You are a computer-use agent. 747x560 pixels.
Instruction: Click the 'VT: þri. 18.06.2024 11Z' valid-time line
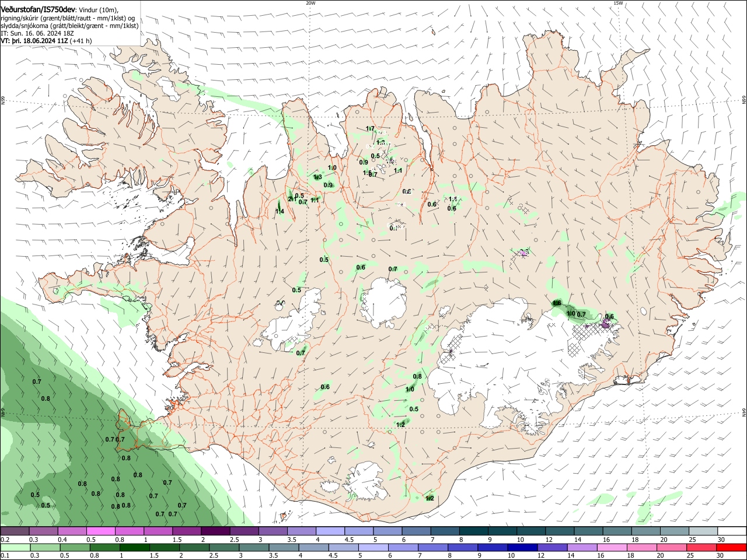(x=35, y=41)
